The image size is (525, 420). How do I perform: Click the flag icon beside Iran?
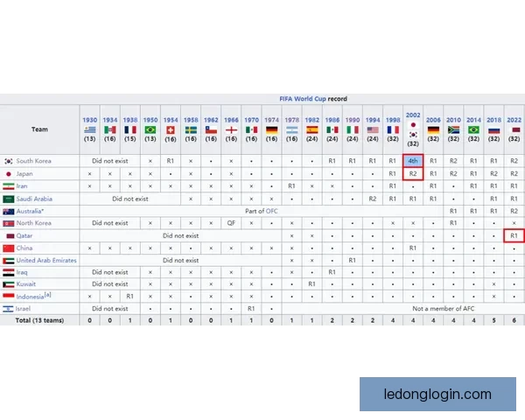(9, 186)
